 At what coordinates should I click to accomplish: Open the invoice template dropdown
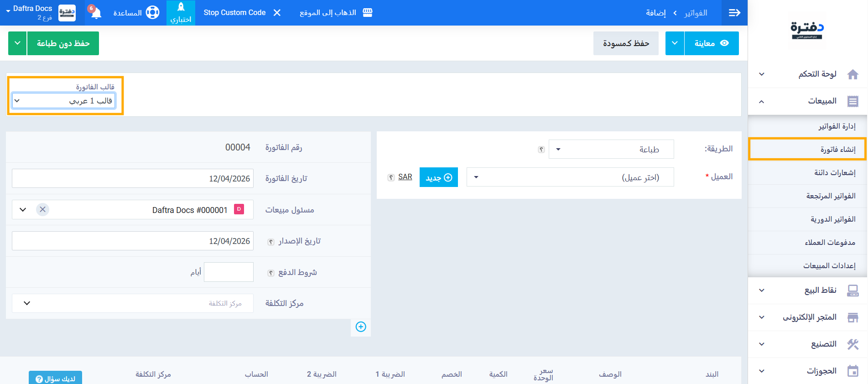click(x=63, y=101)
